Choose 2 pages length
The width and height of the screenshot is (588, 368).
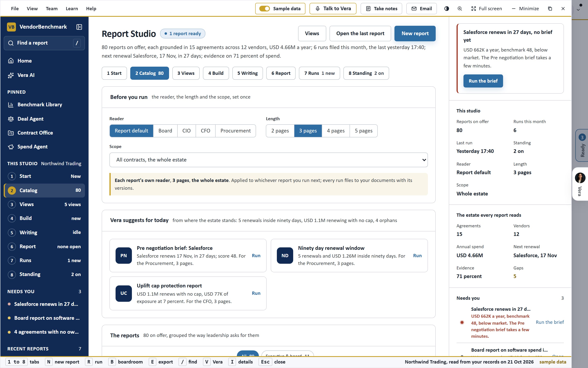[x=280, y=131]
